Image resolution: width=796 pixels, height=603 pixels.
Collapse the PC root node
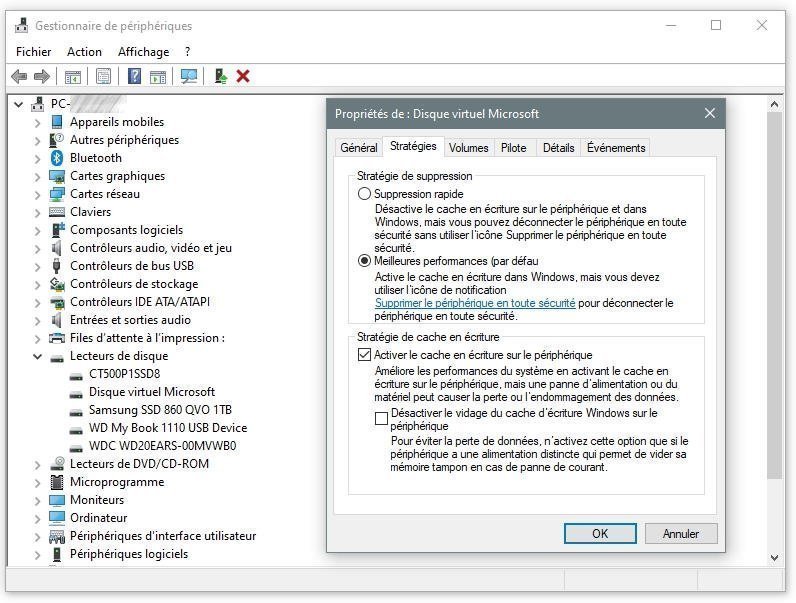(x=19, y=105)
